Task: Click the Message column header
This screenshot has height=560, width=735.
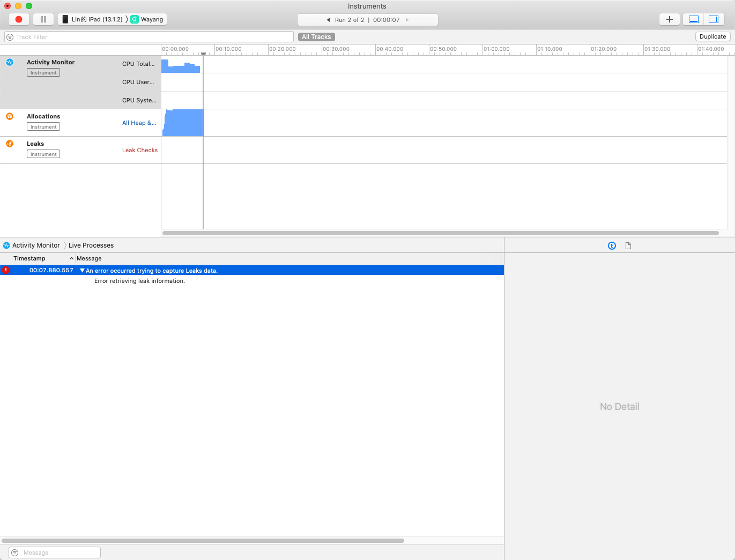Action: click(89, 258)
